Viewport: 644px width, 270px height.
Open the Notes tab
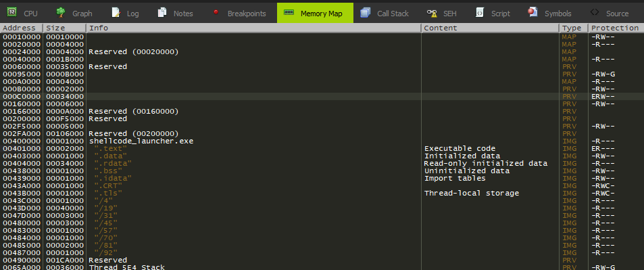point(175,13)
